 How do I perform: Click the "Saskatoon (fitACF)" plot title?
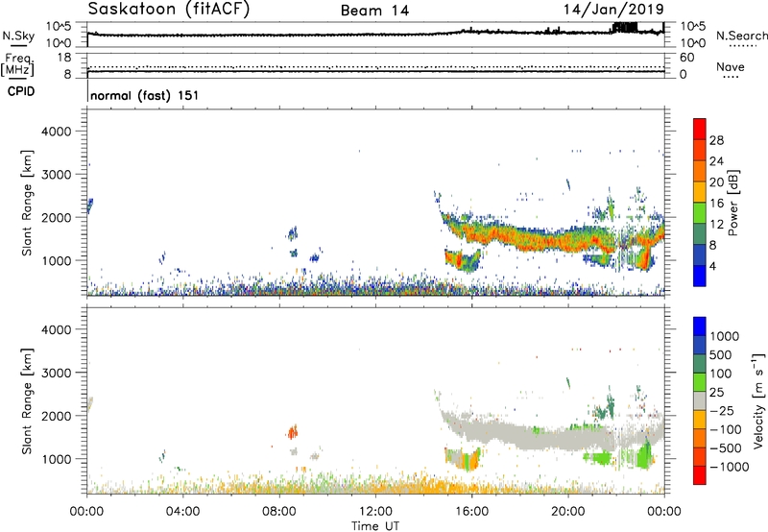(x=169, y=10)
